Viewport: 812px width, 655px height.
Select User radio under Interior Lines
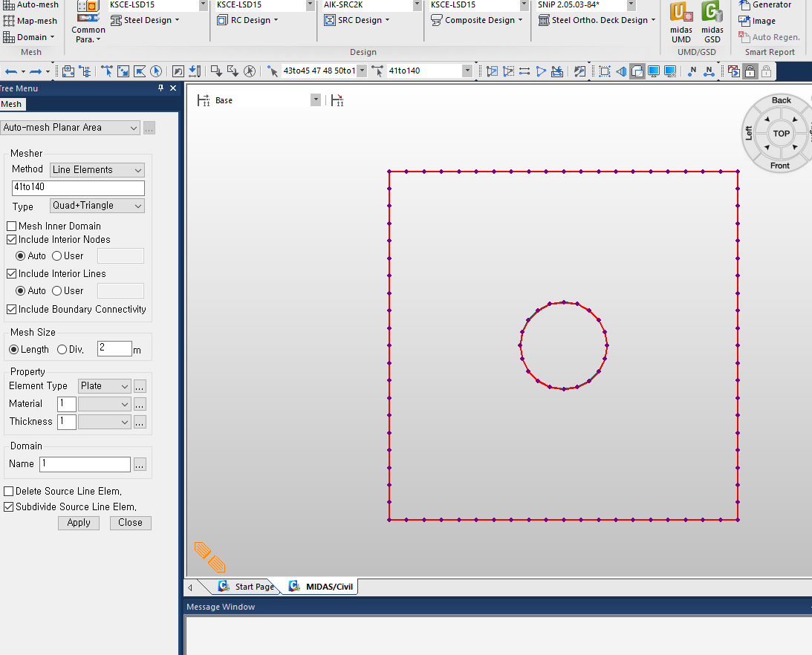click(57, 291)
